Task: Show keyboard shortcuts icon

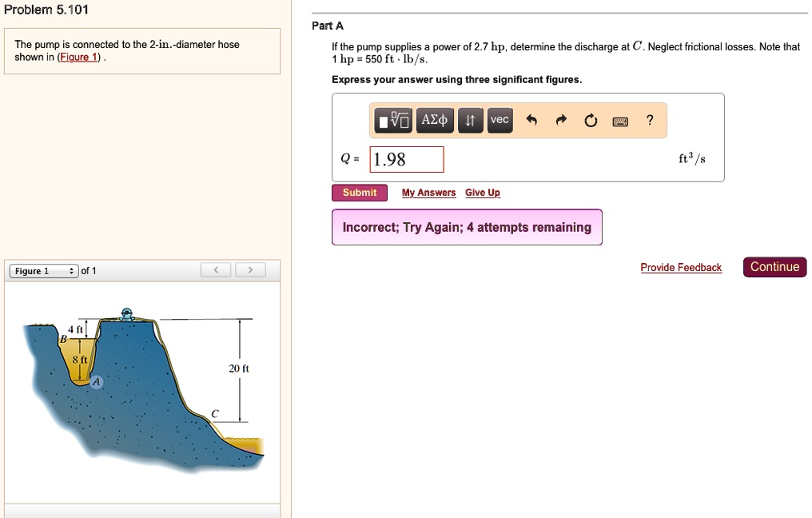Action: [620, 122]
